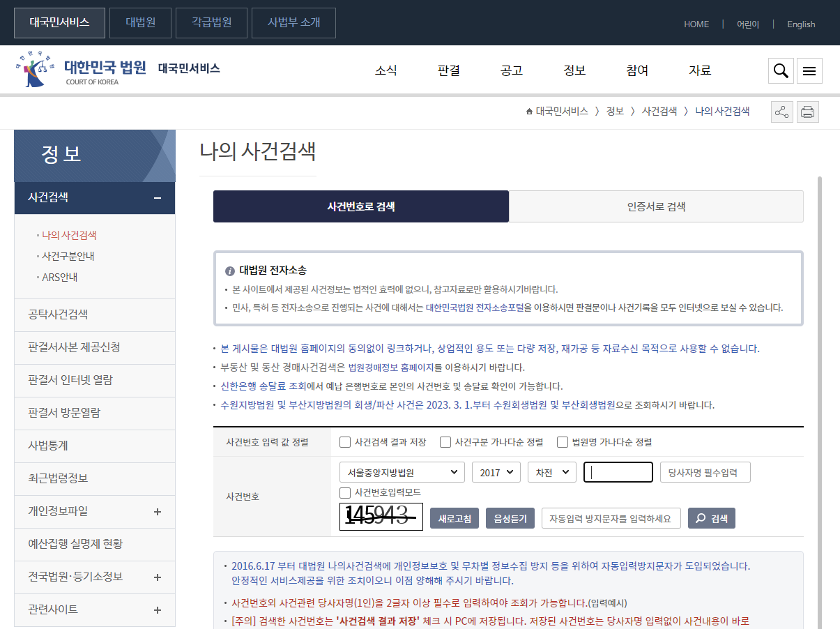This screenshot has width=840, height=629.
Task: Open the 서울중앙지방법원 court dropdown
Action: pyautogui.click(x=402, y=472)
